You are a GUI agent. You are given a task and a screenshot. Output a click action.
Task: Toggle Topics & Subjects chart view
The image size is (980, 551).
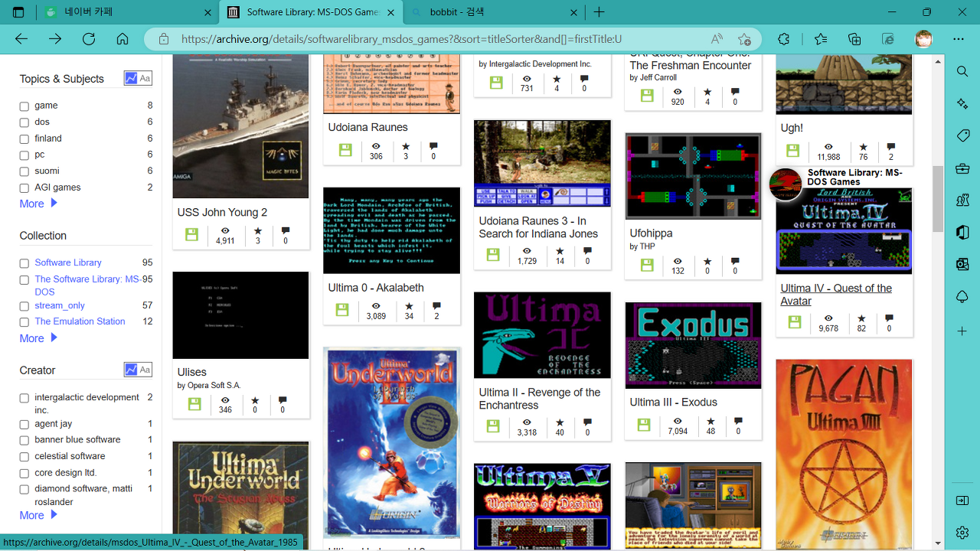pos(131,78)
